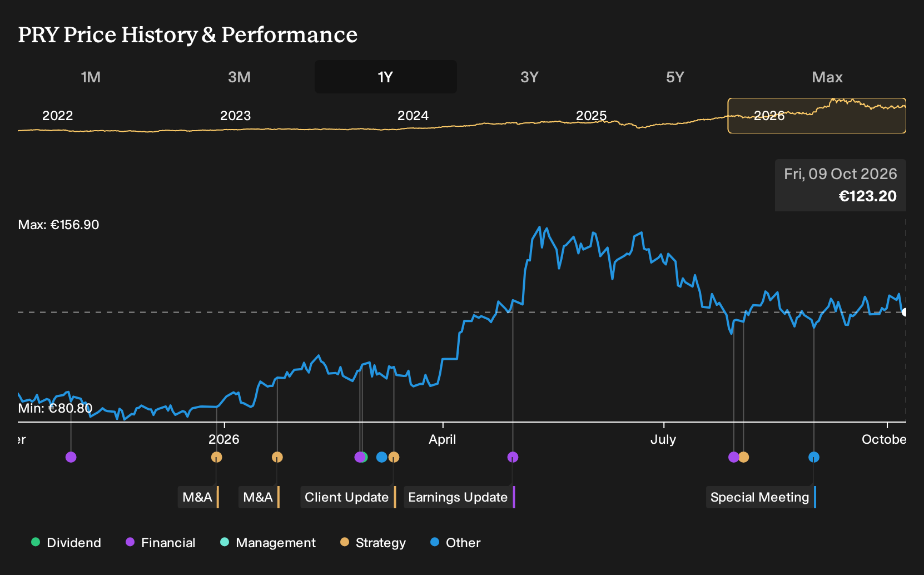
Task: Click the blue Other marker before April
Action: coord(381,457)
